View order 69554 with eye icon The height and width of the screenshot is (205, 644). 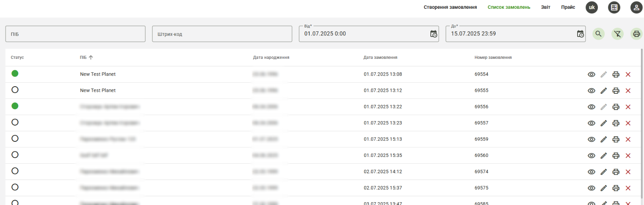(x=591, y=74)
